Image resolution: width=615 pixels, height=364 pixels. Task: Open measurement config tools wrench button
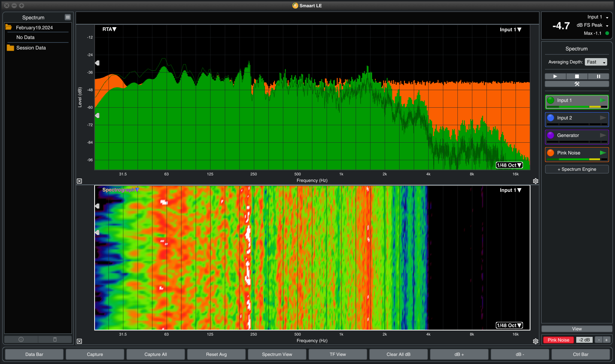577,84
